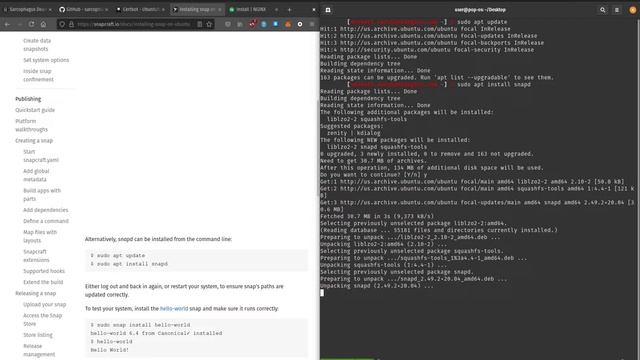Screen dimensions: 640x360
Task: Expand the Releasing a snap section
Action: (x=36, y=293)
